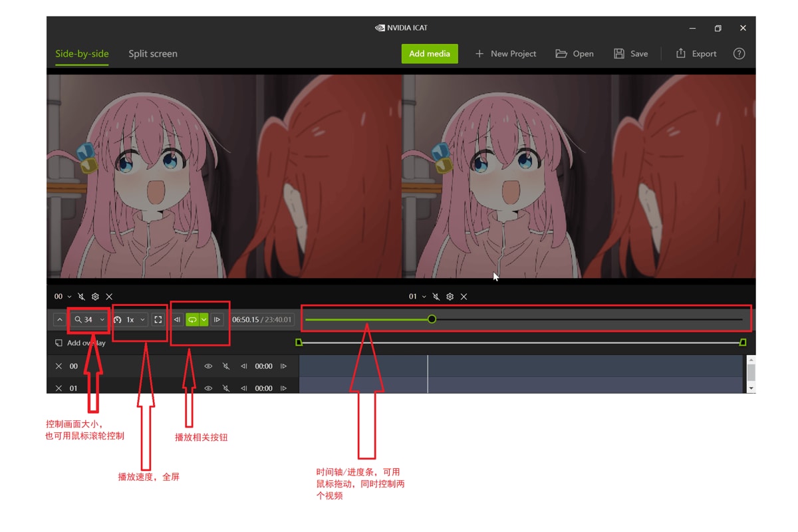Click the left video preview
This screenshot has height=532, width=798.
coord(224,176)
